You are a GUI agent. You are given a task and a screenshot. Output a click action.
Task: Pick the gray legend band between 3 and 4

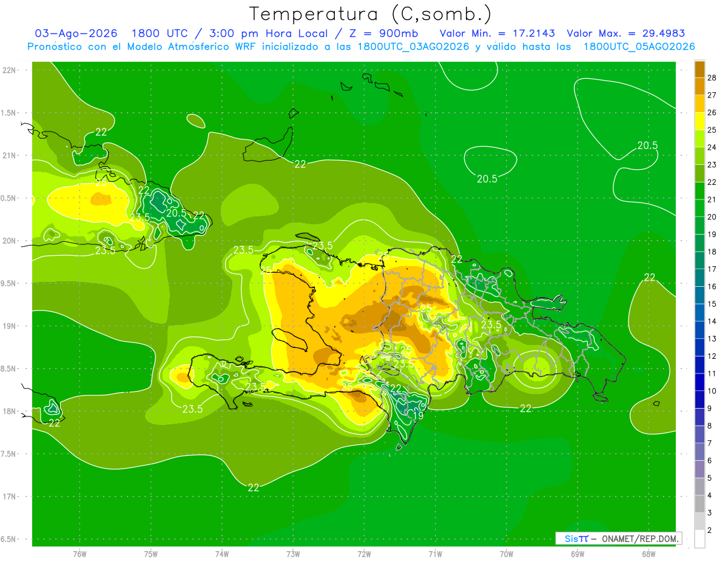coord(699,504)
